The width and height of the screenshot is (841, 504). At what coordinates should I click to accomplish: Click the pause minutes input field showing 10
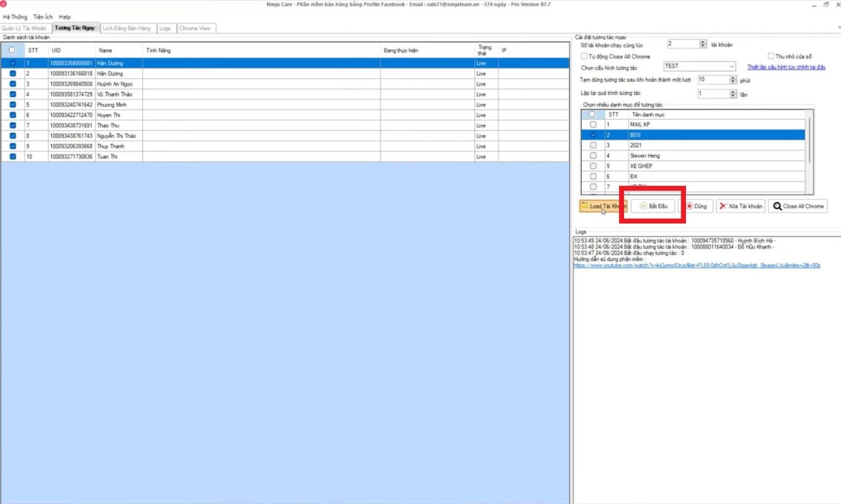714,80
